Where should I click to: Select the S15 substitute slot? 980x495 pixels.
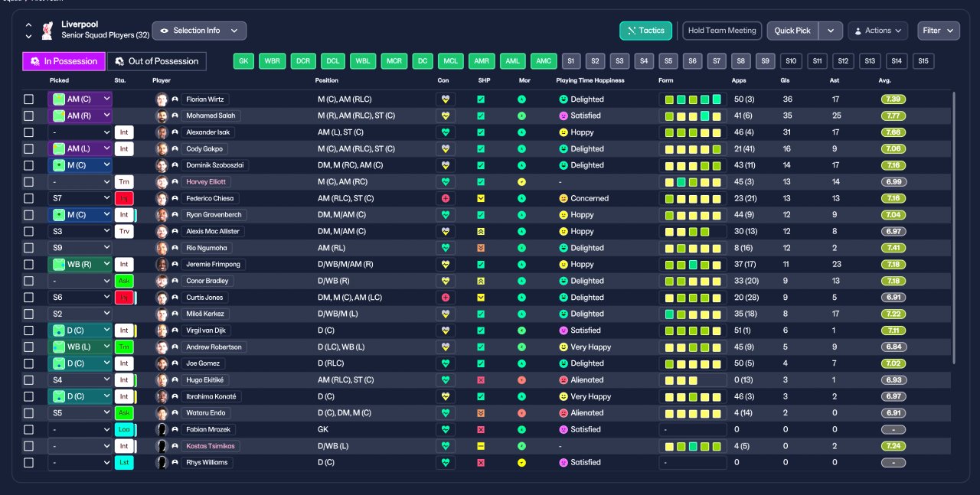(923, 61)
